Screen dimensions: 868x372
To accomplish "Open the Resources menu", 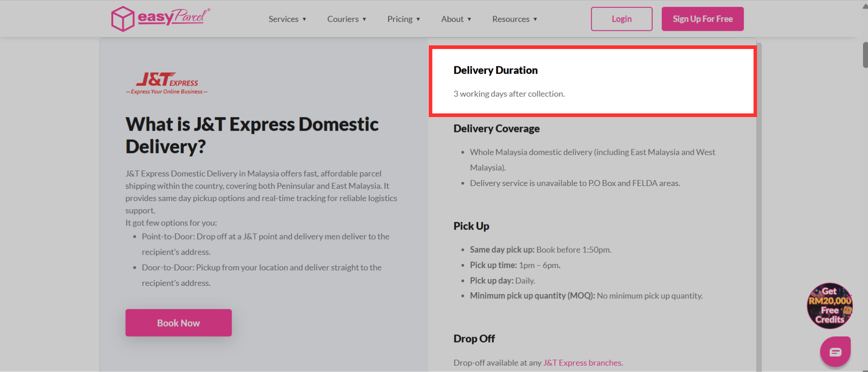I will point(515,19).
